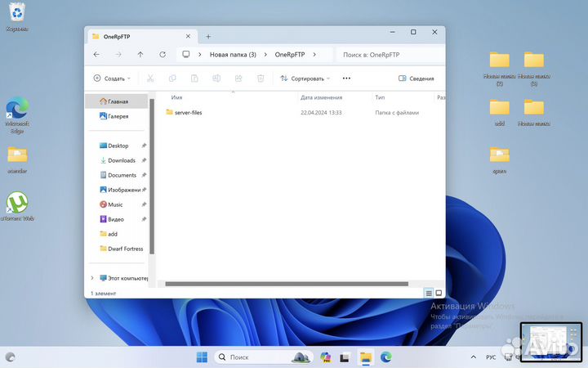Add a new File Explorer tab
Screen dimensions: 588x368
point(208,36)
